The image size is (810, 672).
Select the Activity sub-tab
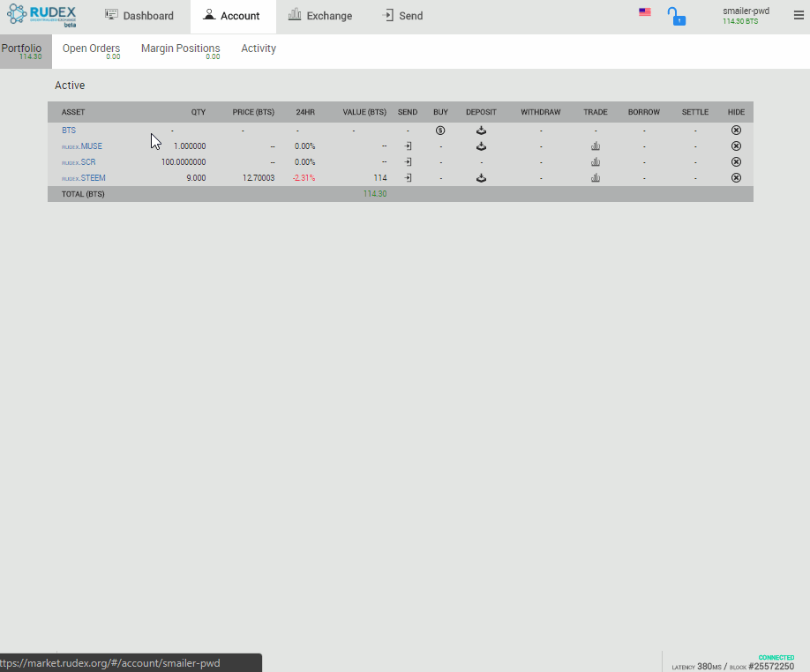(259, 49)
